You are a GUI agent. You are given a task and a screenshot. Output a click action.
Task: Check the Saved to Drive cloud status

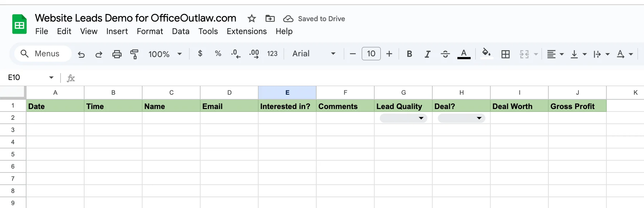pos(314,19)
